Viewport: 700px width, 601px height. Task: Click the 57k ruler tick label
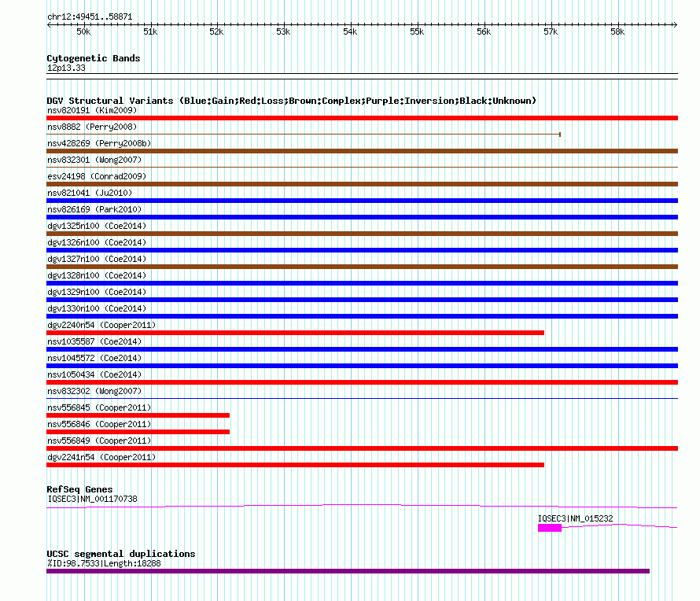pyautogui.click(x=551, y=31)
